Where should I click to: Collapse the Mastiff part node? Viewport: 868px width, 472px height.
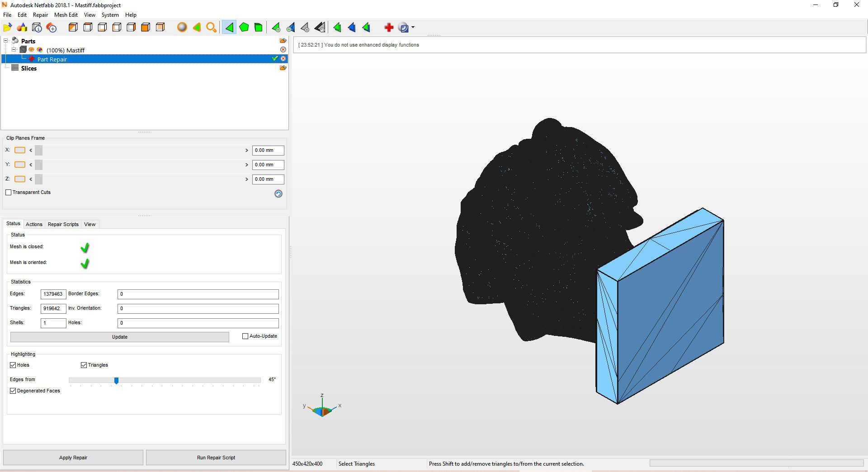click(x=14, y=50)
